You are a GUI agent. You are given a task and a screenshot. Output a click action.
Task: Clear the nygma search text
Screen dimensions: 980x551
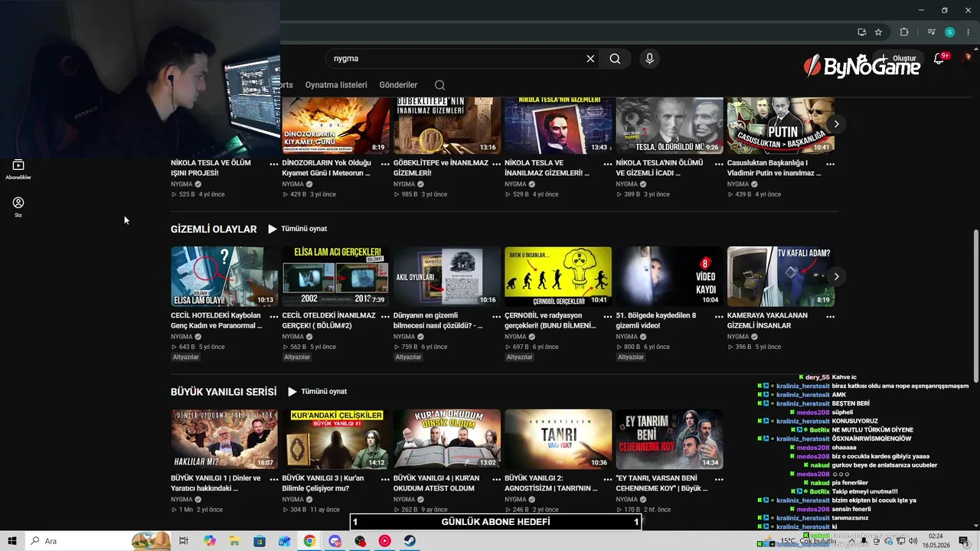tap(590, 58)
